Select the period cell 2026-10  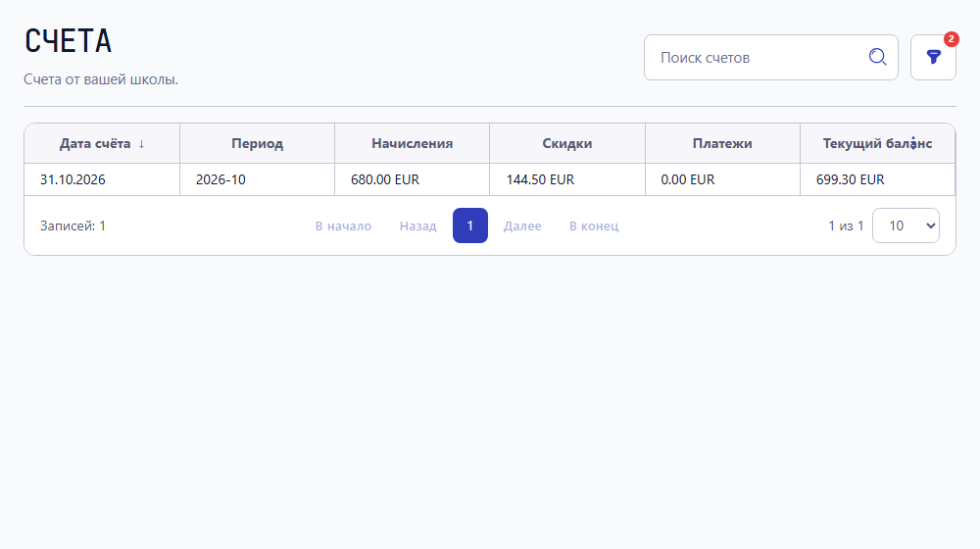pyautogui.click(x=257, y=179)
